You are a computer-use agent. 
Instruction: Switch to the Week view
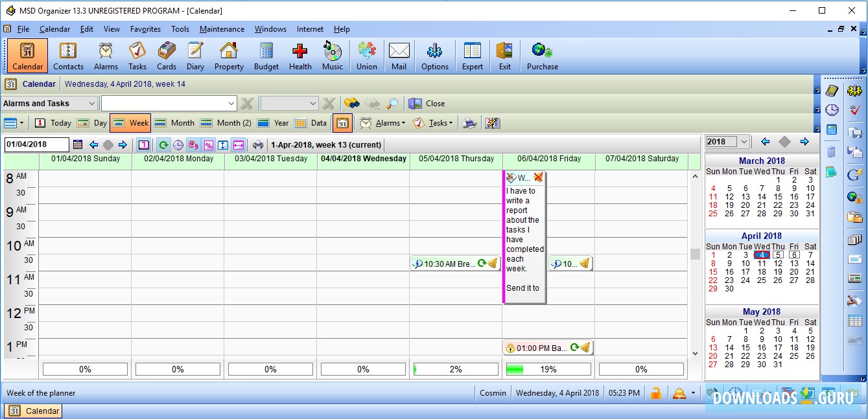(x=130, y=123)
